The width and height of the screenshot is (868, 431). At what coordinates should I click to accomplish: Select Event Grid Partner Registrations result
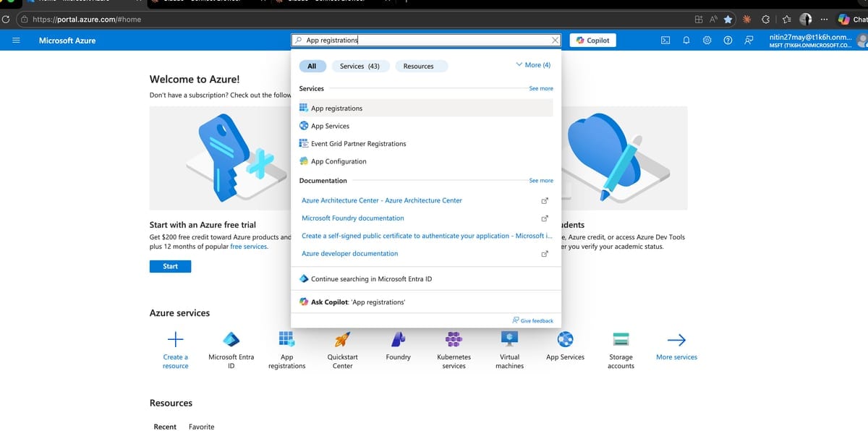pyautogui.click(x=425, y=143)
